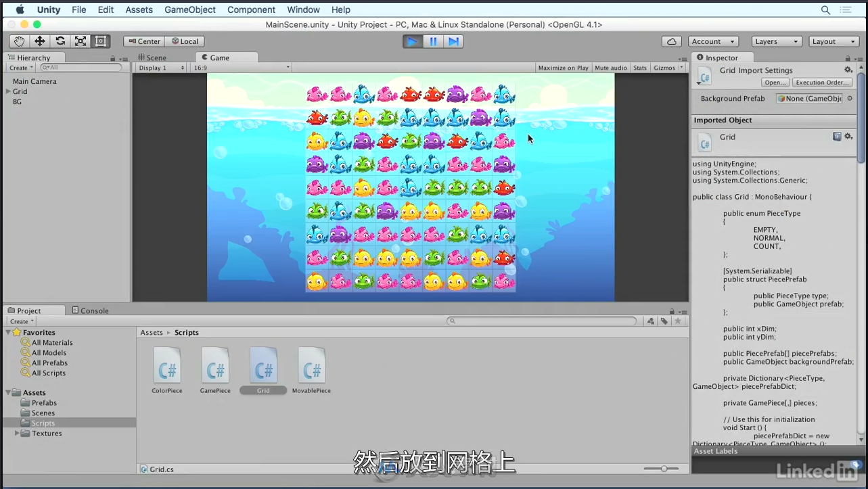Screen dimensions: 868x489
Task: Pause the running game
Action: (x=433, y=41)
